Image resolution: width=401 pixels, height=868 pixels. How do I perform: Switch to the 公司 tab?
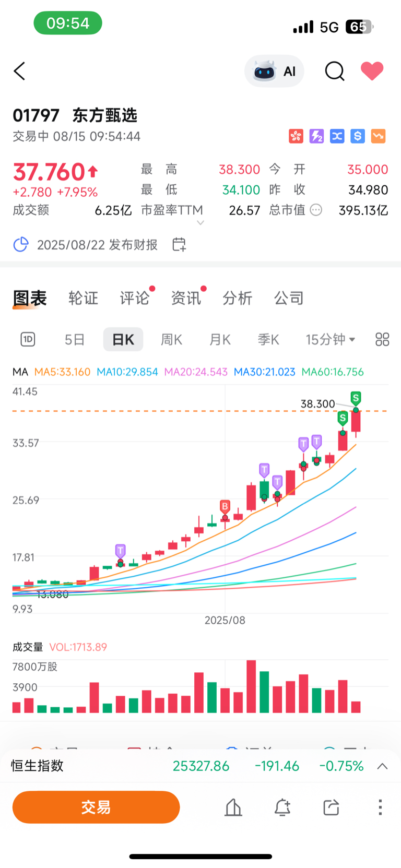pyautogui.click(x=289, y=298)
